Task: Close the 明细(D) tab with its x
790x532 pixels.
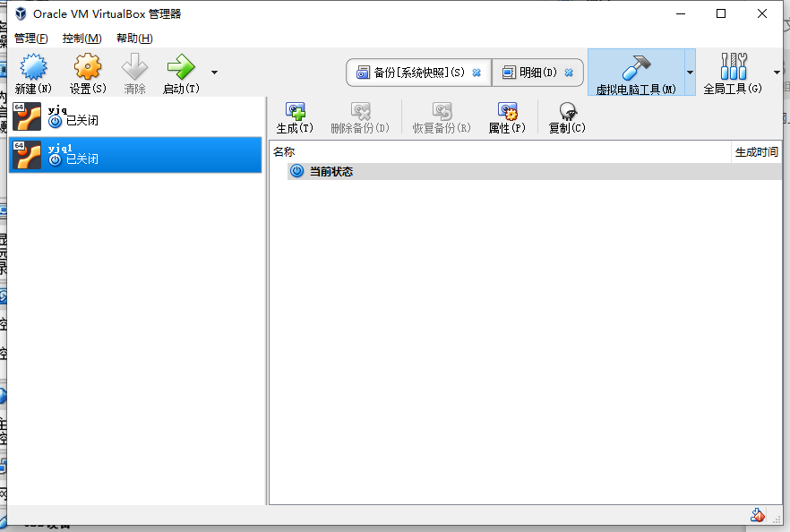Action: point(569,73)
